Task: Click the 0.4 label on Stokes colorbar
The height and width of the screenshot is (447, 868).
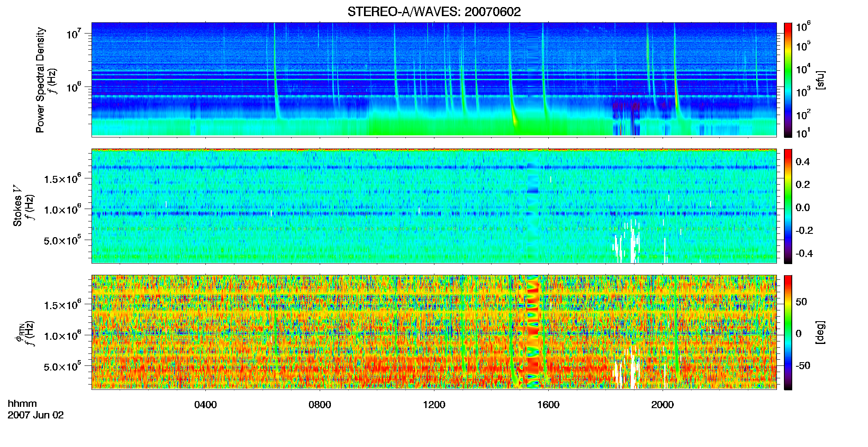Action: click(x=803, y=162)
